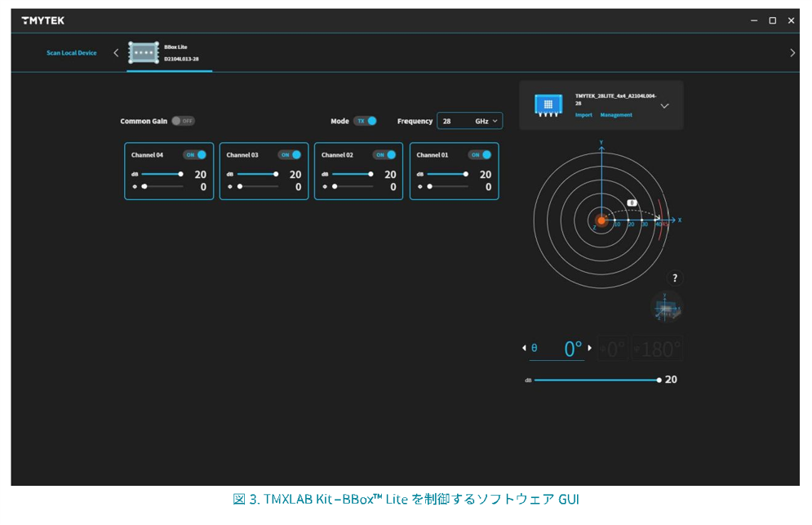Turn off Channel 03 switch
The image size is (812, 525).
pyautogui.click(x=290, y=155)
